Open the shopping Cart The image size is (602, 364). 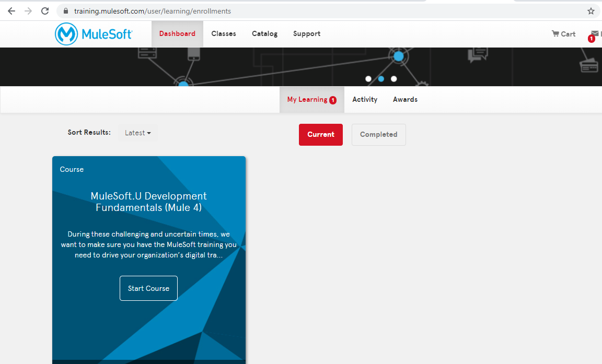(563, 34)
